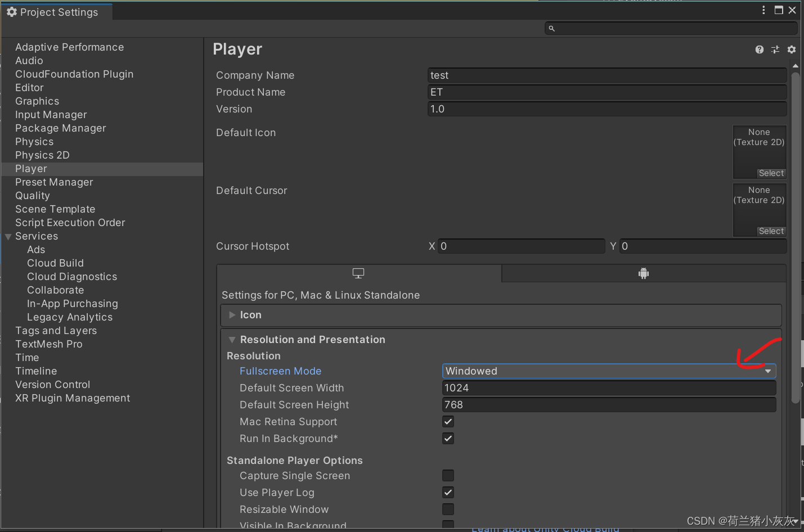The height and width of the screenshot is (532, 804).
Task: Select Collaborate under Services
Action: pos(55,290)
